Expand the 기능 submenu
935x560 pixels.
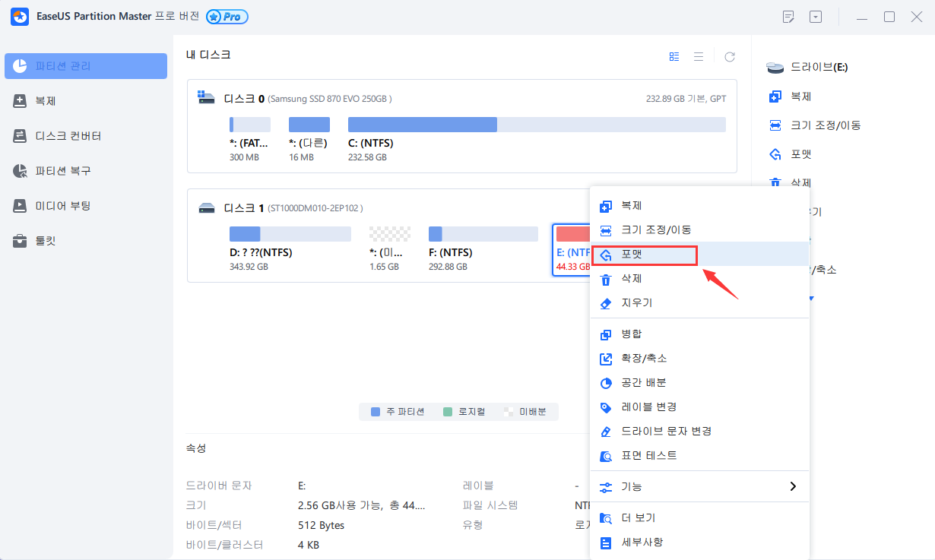click(x=635, y=486)
